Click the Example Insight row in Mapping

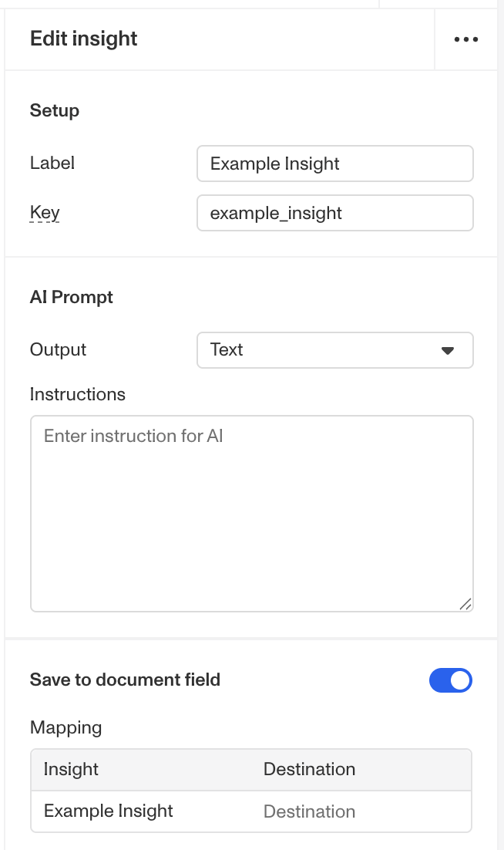(109, 811)
